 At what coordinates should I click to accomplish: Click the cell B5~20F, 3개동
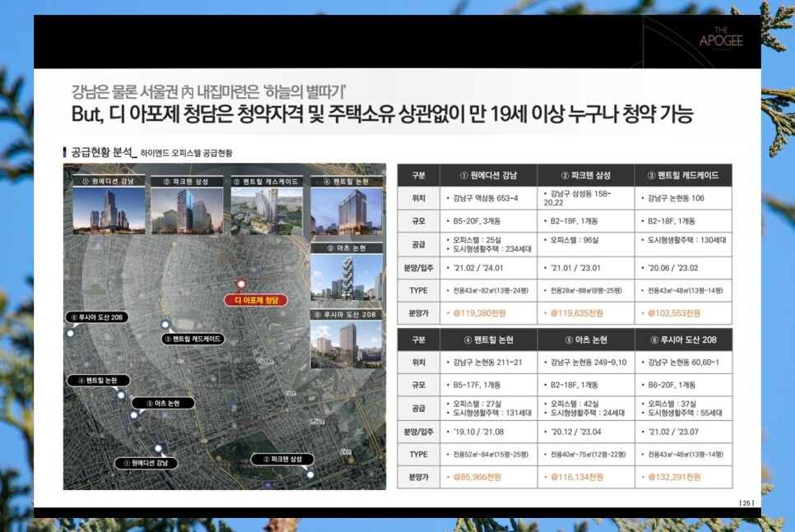488,221
